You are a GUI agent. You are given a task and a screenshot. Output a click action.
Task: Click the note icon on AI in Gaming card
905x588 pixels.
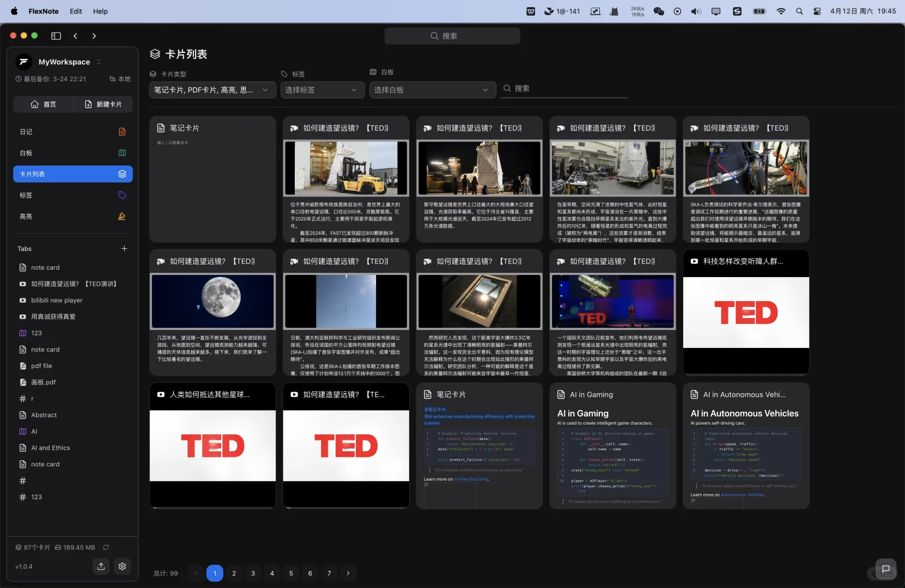tap(561, 395)
